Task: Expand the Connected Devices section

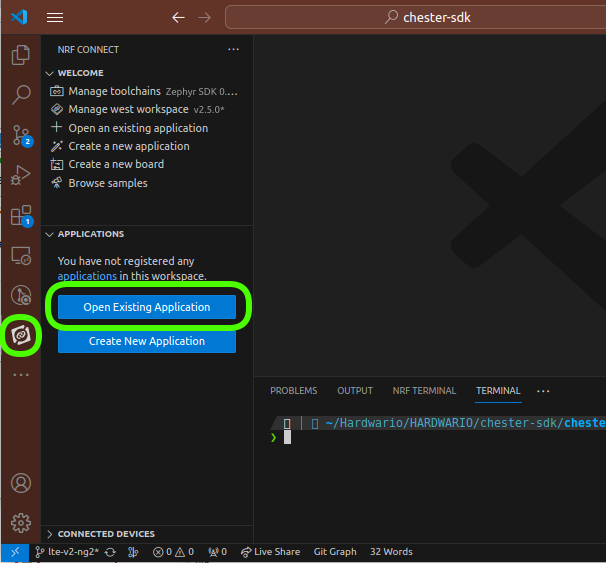Action: click(x=50, y=534)
